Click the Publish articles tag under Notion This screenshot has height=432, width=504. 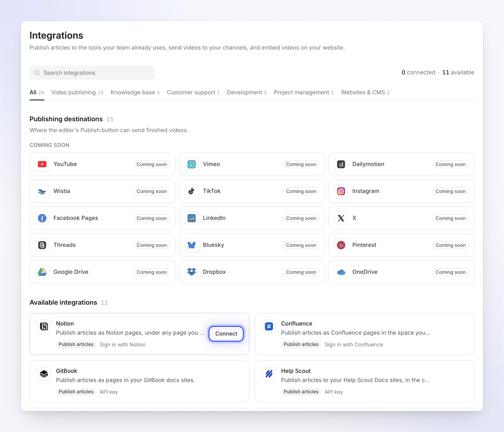tap(76, 345)
